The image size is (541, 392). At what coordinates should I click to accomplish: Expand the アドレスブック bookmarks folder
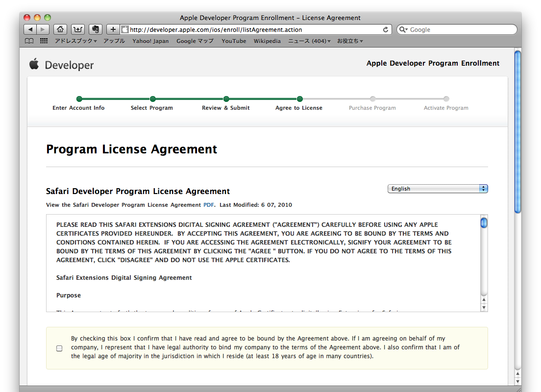pyautogui.click(x=75, y=41)
